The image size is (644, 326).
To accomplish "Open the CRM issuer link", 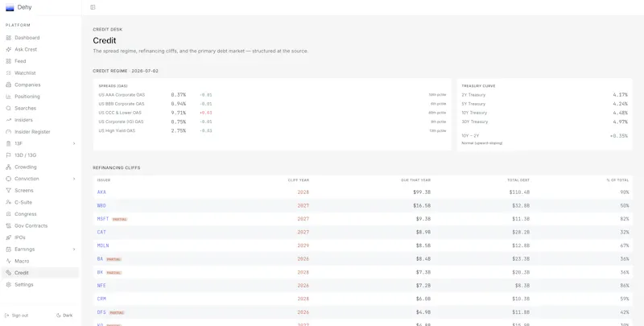I will click(101, 299).
